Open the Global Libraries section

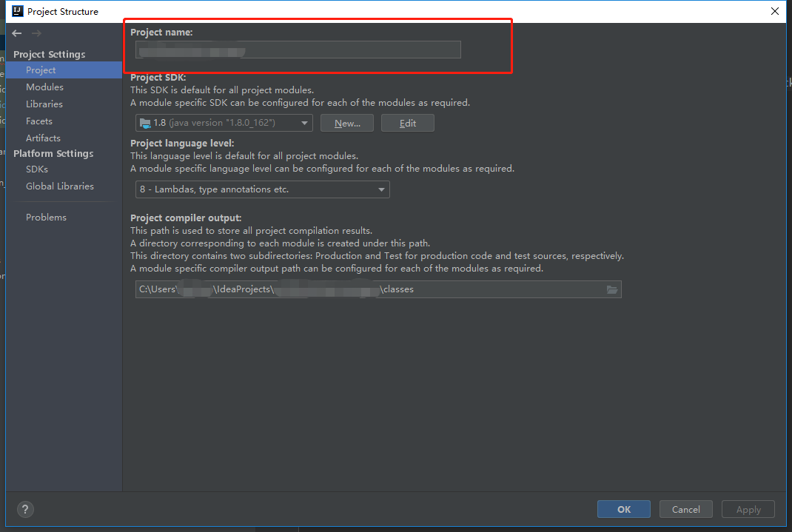(59, 186)
